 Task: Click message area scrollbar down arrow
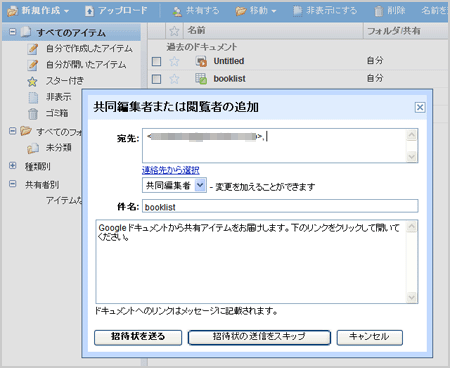pos(412,296)
